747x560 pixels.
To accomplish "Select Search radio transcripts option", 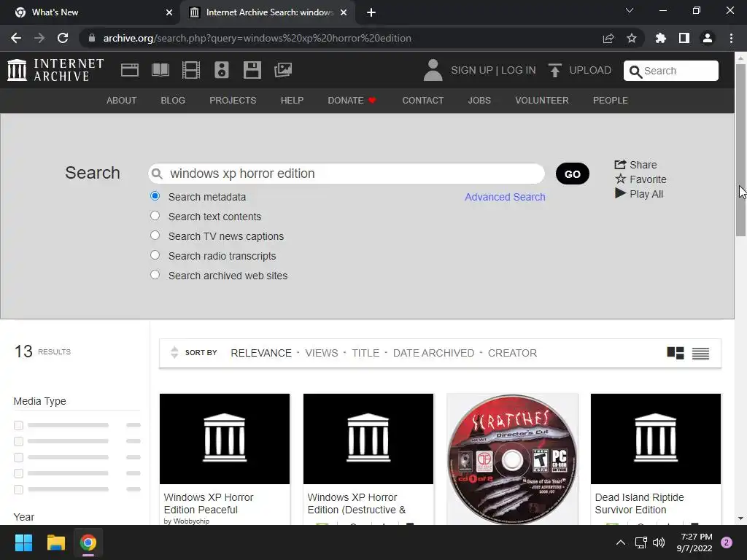I will click(x=155, y=254).
